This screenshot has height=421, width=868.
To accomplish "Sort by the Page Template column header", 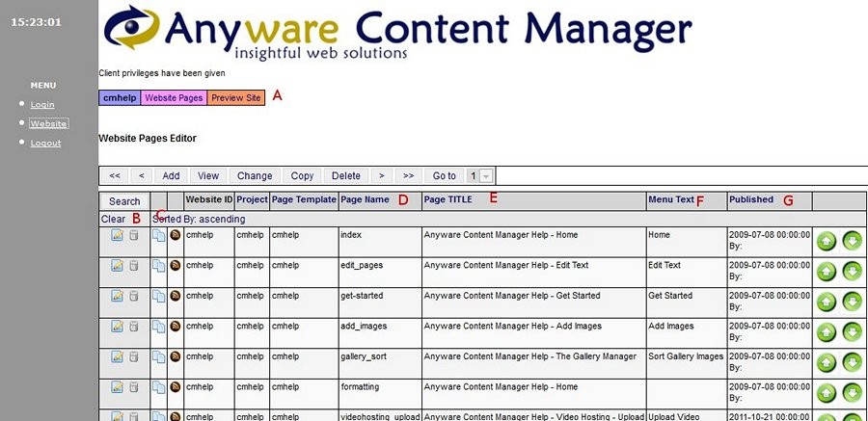I will pyautogui.click(x=304, y=199).
